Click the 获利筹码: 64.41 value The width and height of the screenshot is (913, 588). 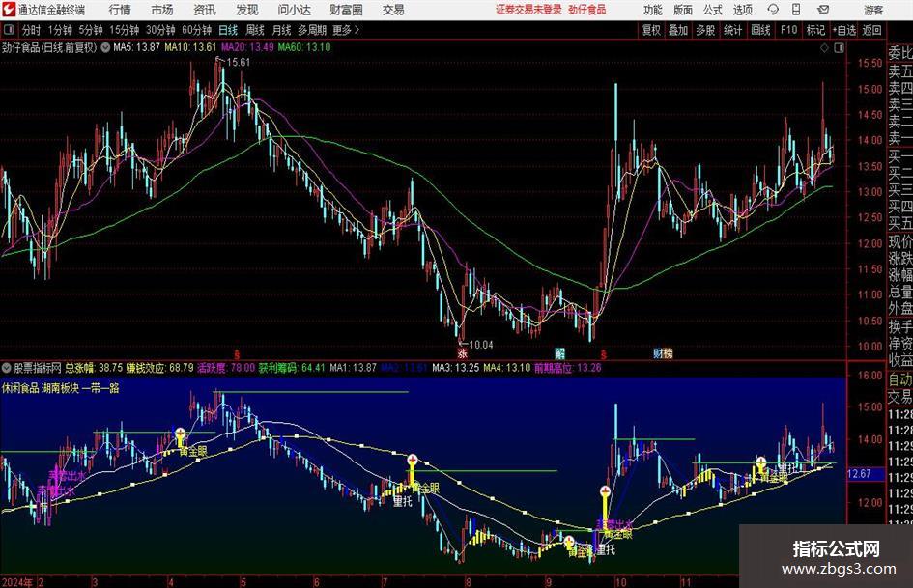(292, 368)
